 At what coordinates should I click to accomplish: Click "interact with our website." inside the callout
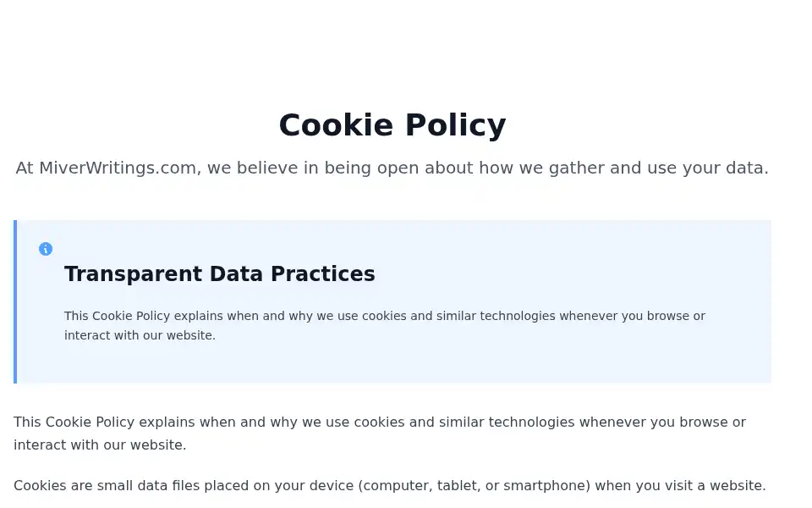[x=140, y=335]
